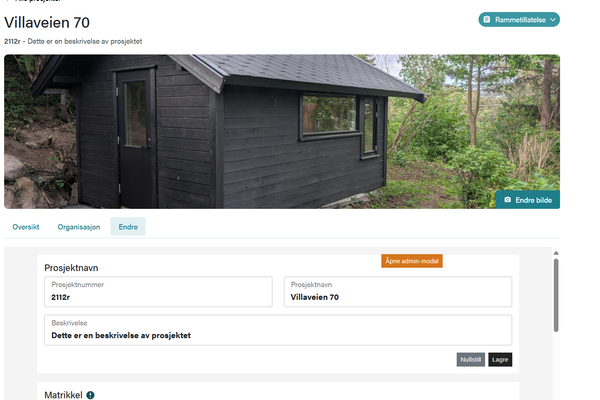This screenshot has width=600, height=400.
Task: Open the Matrikkel info icon
Action: 90,395
